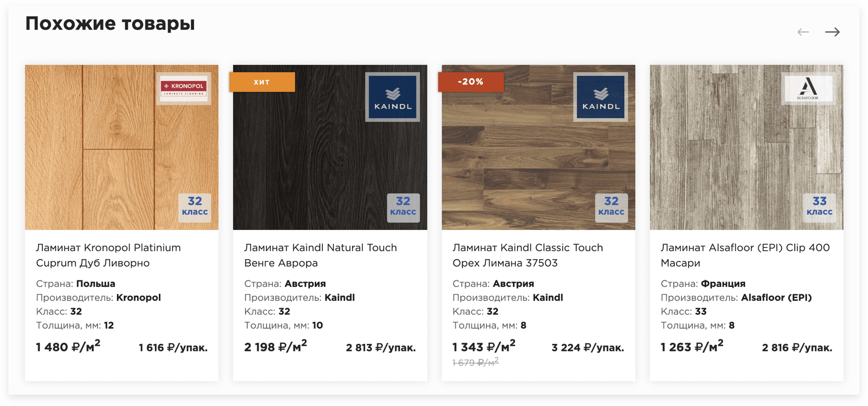Click the orange ХИТ badge
Image resolution: width=868 pixels, height=406 pixels.
point(262,82)
